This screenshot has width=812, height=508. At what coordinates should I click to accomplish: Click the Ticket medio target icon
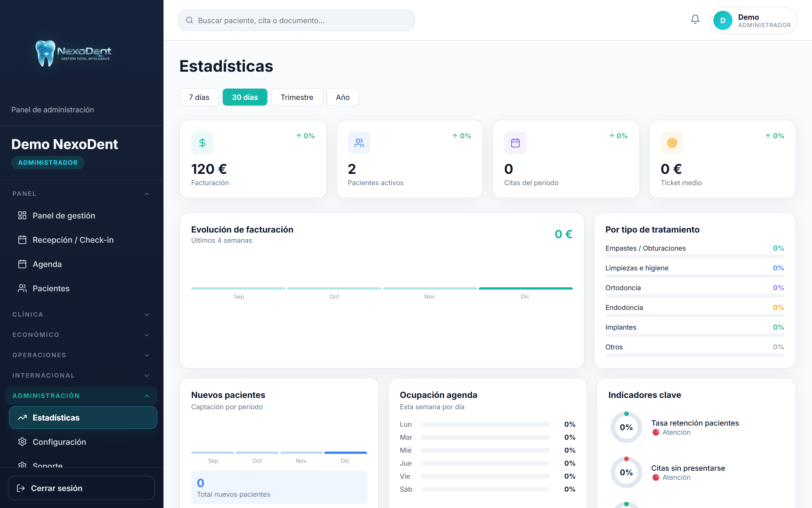(x=672, y=143)
